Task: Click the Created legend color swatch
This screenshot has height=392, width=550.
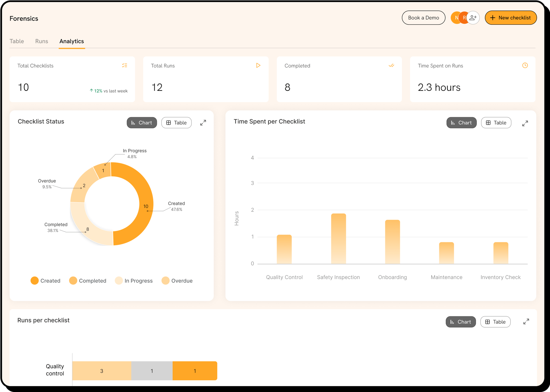Action: (35, 281)
